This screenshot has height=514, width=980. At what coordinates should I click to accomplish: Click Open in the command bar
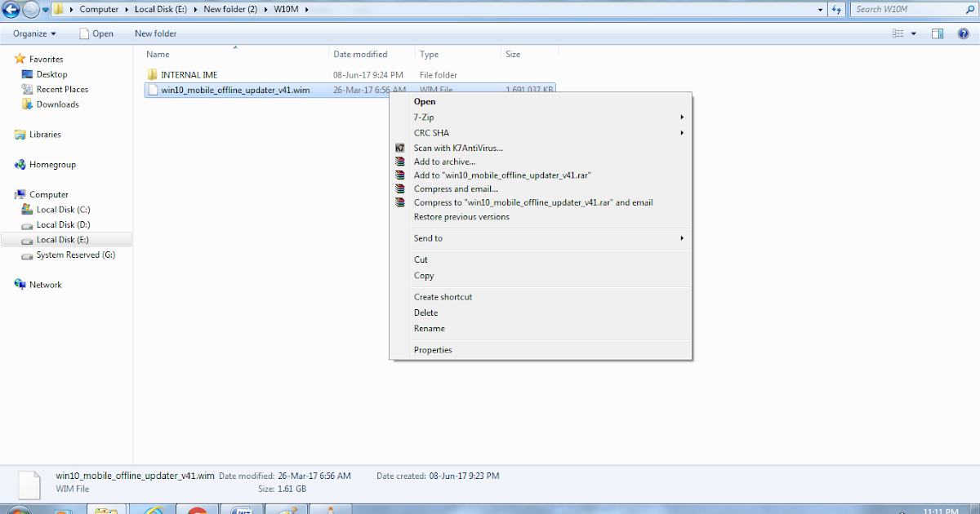(x=96, y=33)
